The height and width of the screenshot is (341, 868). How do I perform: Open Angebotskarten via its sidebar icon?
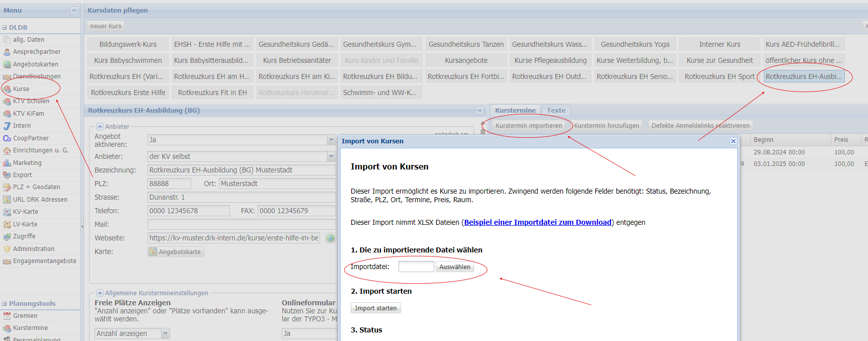(7, 64)
